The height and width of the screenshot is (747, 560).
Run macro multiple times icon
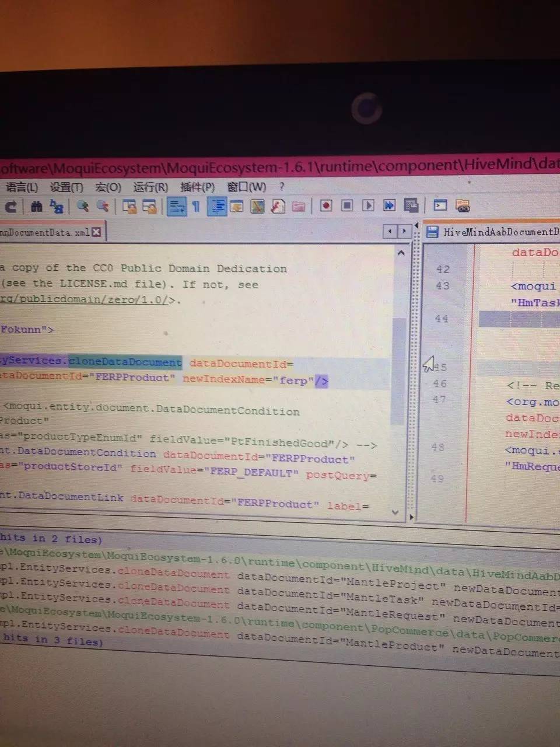pyautogui.click(x=389, y=205)
